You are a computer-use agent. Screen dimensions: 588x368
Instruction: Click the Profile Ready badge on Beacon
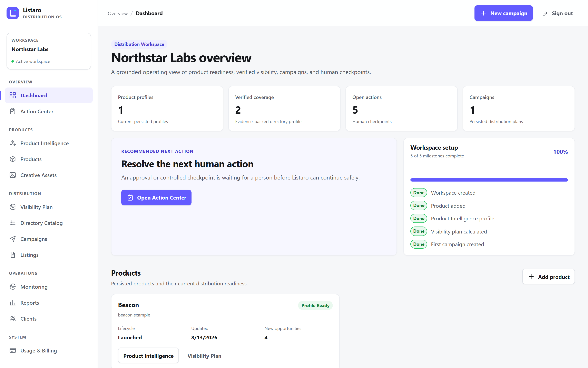pyautogui.click(x=315, y=305)
